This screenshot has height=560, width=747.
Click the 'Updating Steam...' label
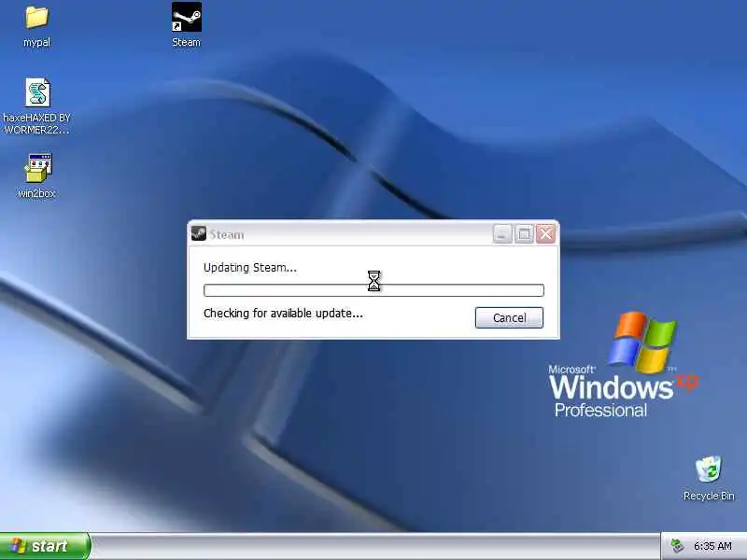pos(249,268)
